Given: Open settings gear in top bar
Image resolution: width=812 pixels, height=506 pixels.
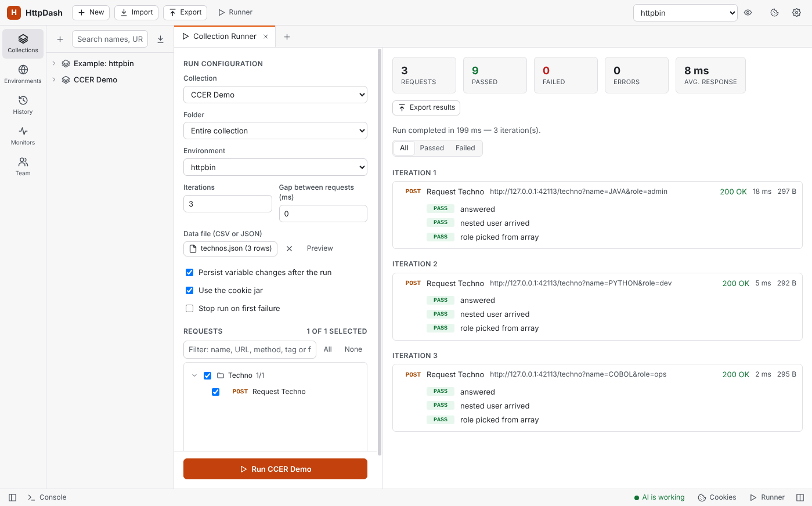Looking at the screenshot, I should pyautogui.click(x=796, y=12).
